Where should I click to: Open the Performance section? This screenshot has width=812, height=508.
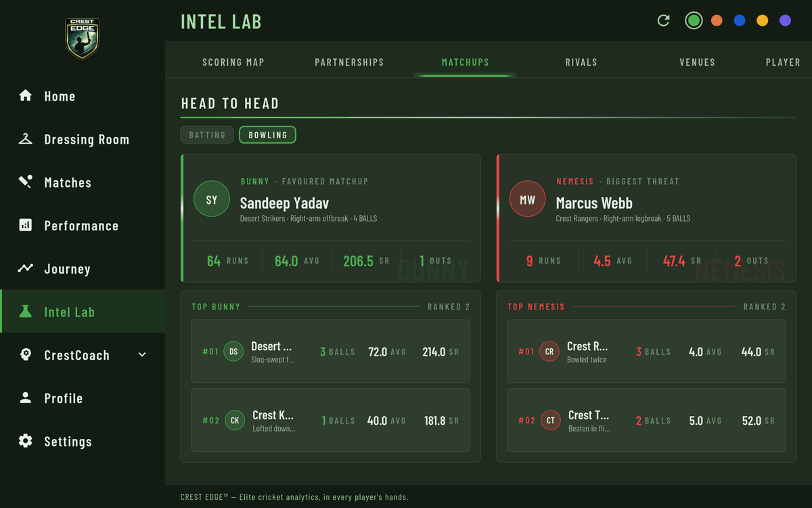click(82, 226)
